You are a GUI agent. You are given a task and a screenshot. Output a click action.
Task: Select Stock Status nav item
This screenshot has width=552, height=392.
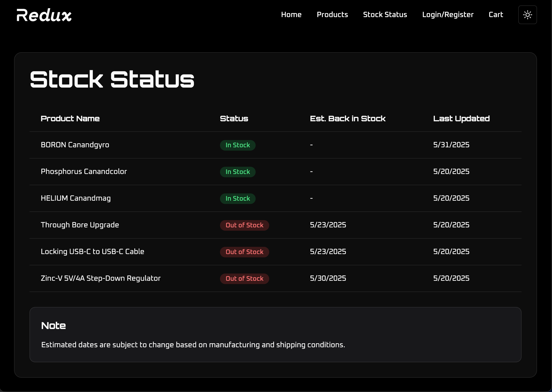[x=385, y=15]
